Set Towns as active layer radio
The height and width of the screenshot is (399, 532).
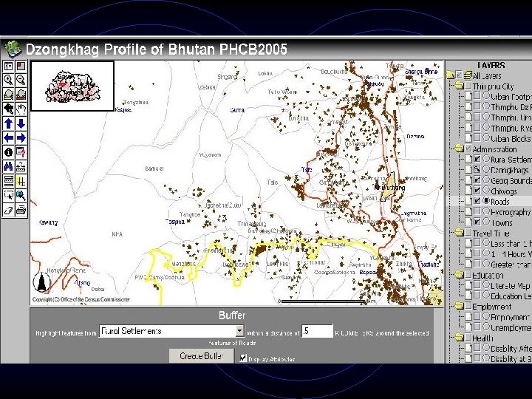(x=486, y=222)
